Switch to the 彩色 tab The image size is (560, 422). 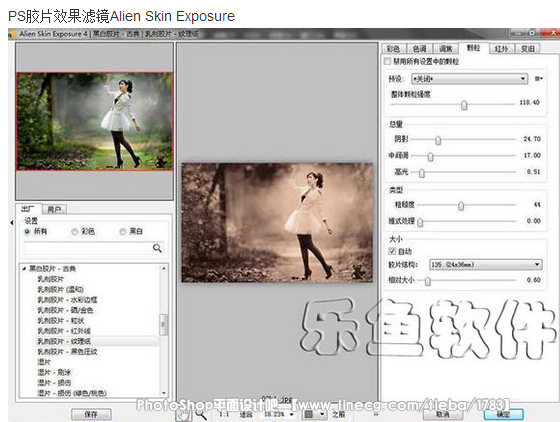(393, 49)
